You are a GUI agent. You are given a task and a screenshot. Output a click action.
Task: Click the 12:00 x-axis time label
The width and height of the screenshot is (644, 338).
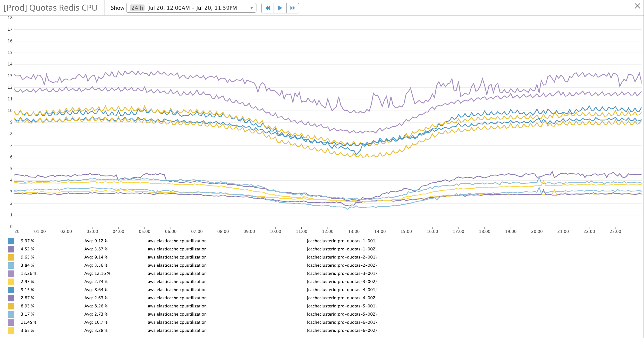pos(328,232)
